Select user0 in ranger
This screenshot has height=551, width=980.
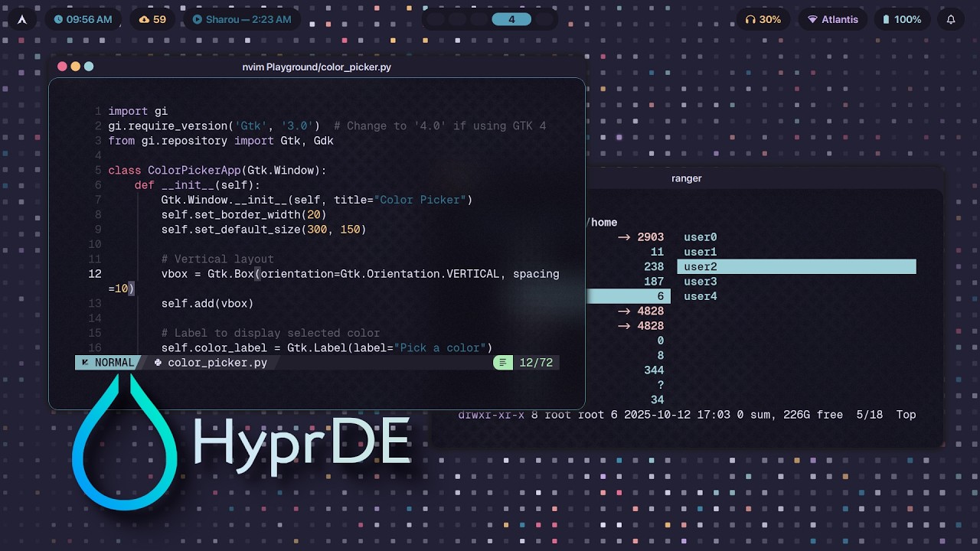coord(701,237)
